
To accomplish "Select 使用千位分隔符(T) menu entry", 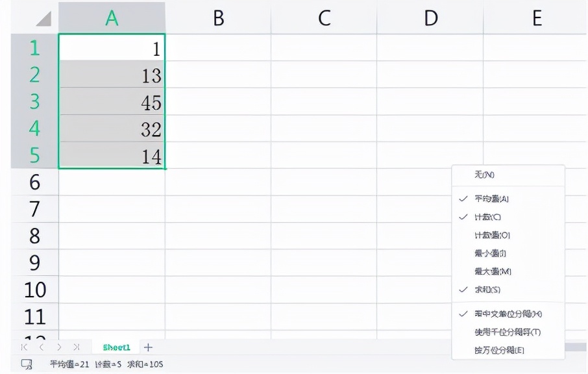I will [x=507, y=332].
